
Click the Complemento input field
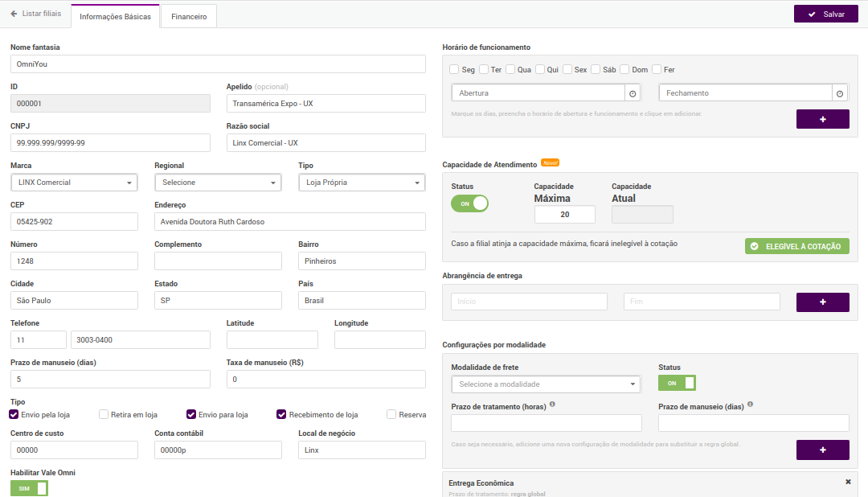(218, 261)
